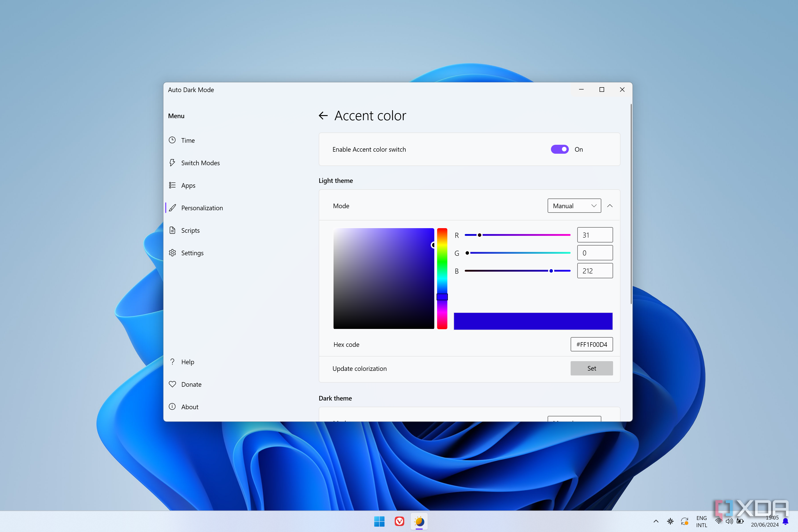Click the blue color preview bar

tap(533, 321)
